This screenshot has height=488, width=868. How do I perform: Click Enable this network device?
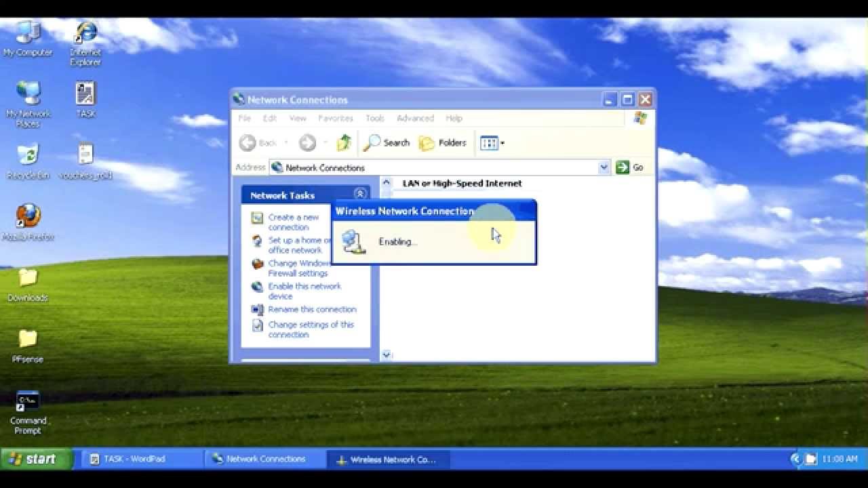click(x=304, y=291)
